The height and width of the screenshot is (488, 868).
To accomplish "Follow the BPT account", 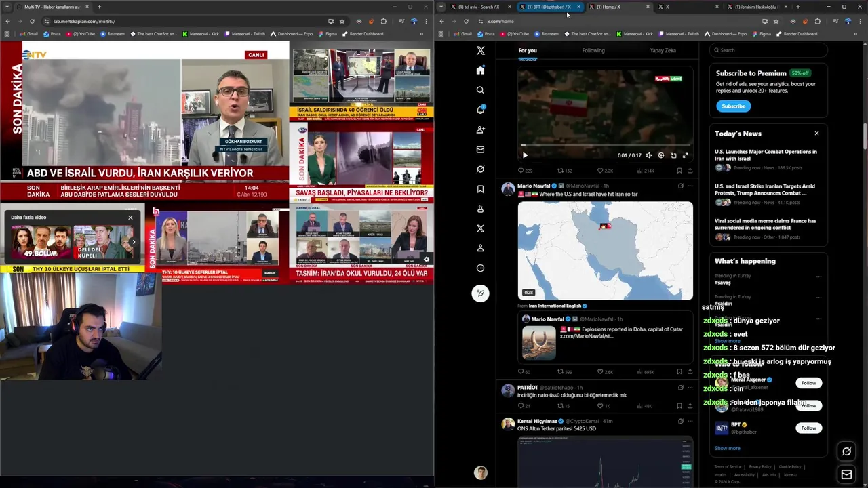I will tap(808, 428).
